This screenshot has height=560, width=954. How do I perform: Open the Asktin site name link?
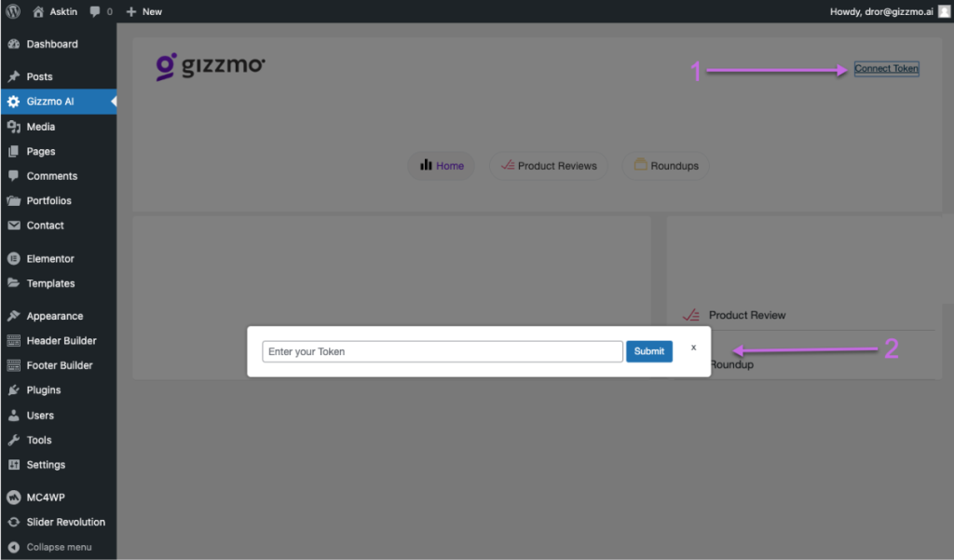(62, 12)
